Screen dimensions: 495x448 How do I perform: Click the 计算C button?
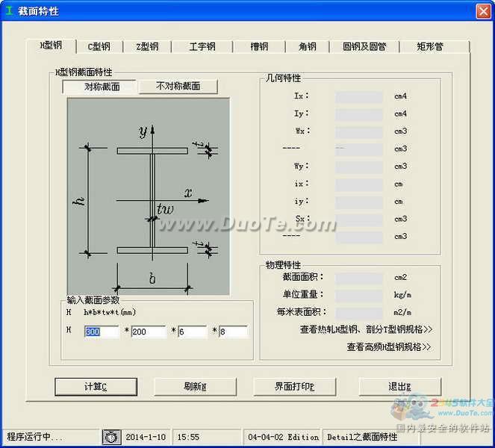96,387
